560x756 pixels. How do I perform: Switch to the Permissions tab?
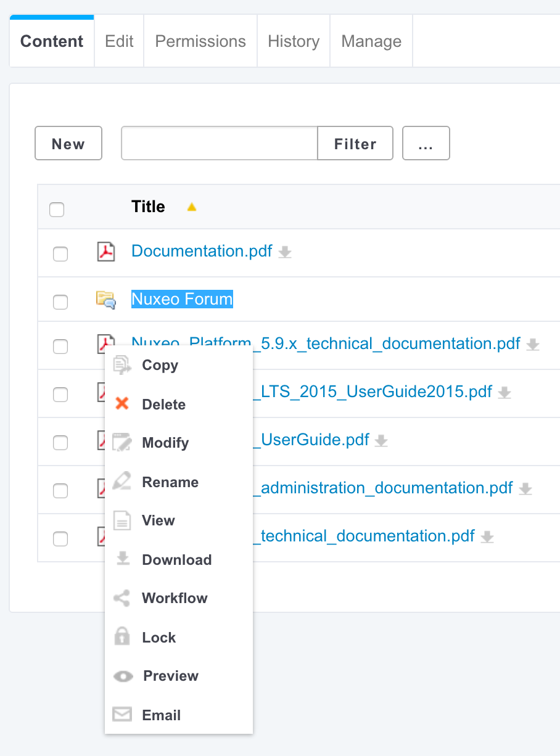coord(200,41)
